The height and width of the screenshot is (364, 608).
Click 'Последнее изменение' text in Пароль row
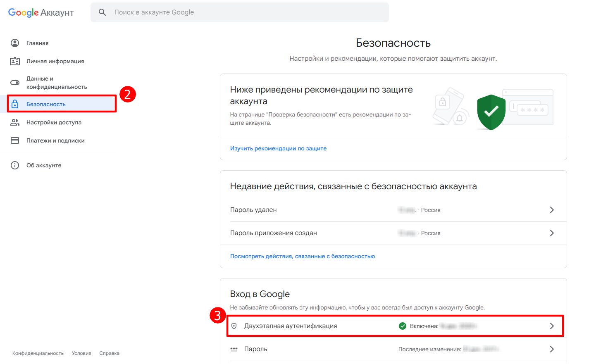(x=430, y=349)
